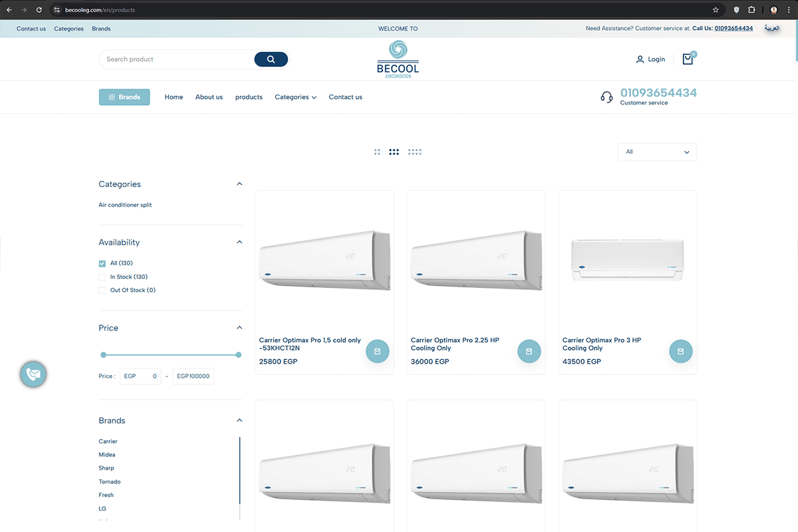Click the magnifier search button
This screenshot has width=798, height=532.
pos(271,59)
